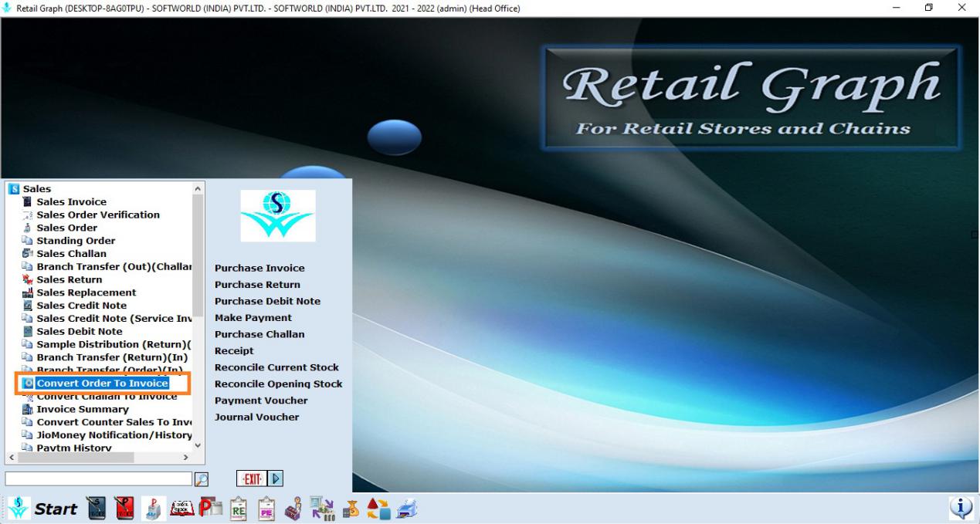This screenshot has height=524, width=980.
Task: Select Sales Order in the Sales tree
Action: click(67, 228)
